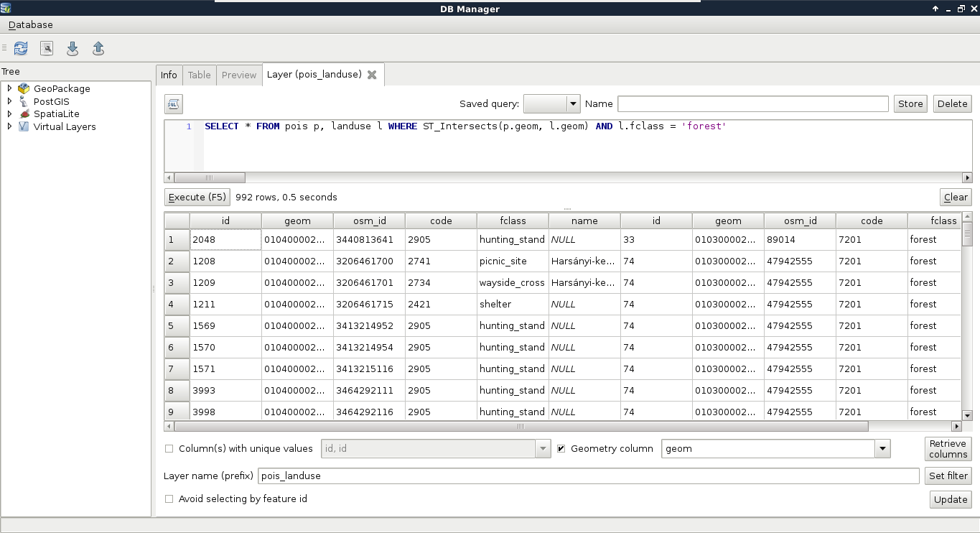Click Import Layer/File toolbar icon
The height and width of the screenshot is (533, 980).
73,48
